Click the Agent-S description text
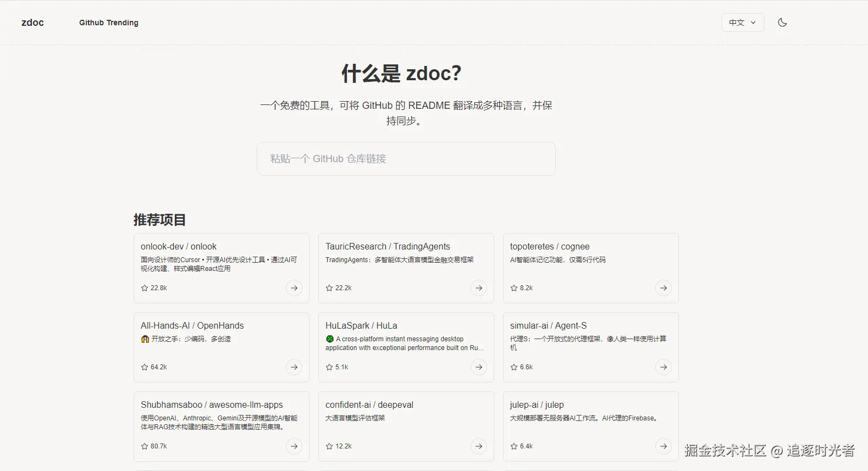Viewport: 868px width, 471px height. [588, 343]
